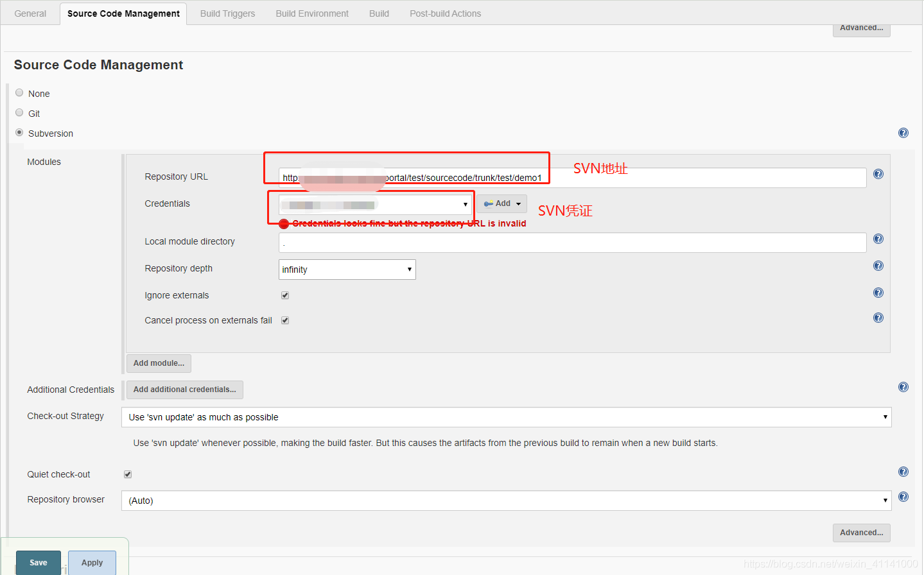Open the Repository browser dropdown
This screenshot has width=924, height=575.
pyautogui.click(x=507, y=501)
